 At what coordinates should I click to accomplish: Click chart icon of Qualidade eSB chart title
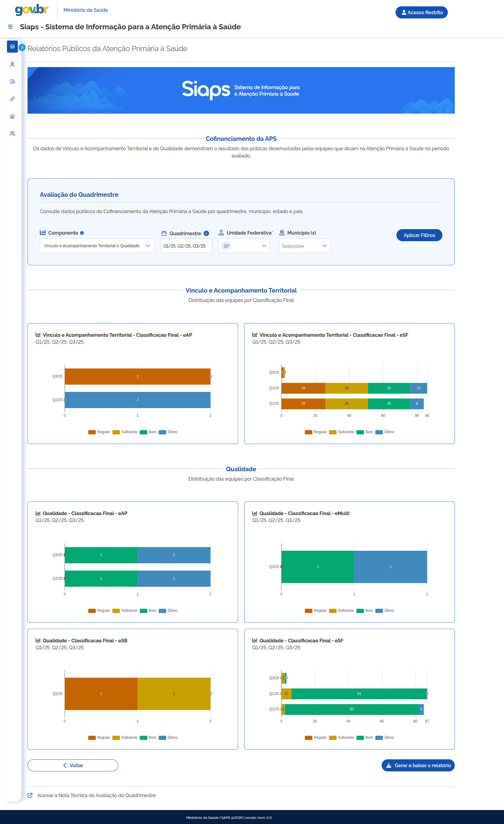click(x=38, y=641)
